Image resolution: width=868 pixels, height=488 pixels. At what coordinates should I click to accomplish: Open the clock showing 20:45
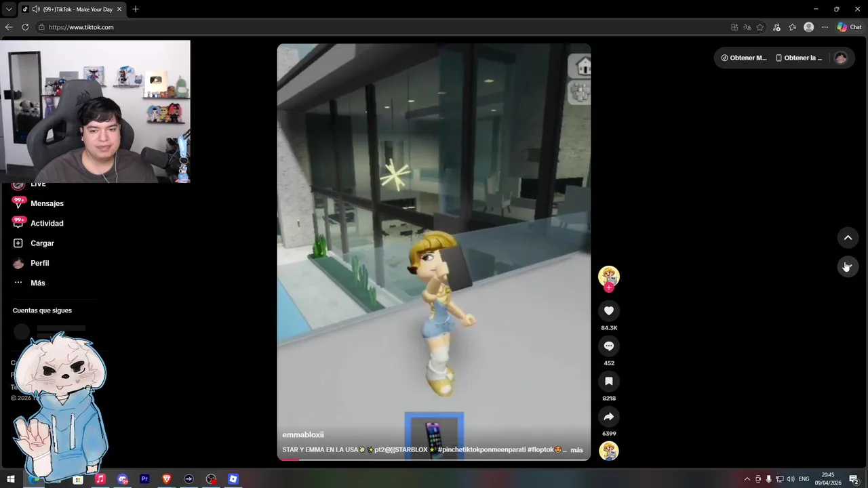pos(828,479)
